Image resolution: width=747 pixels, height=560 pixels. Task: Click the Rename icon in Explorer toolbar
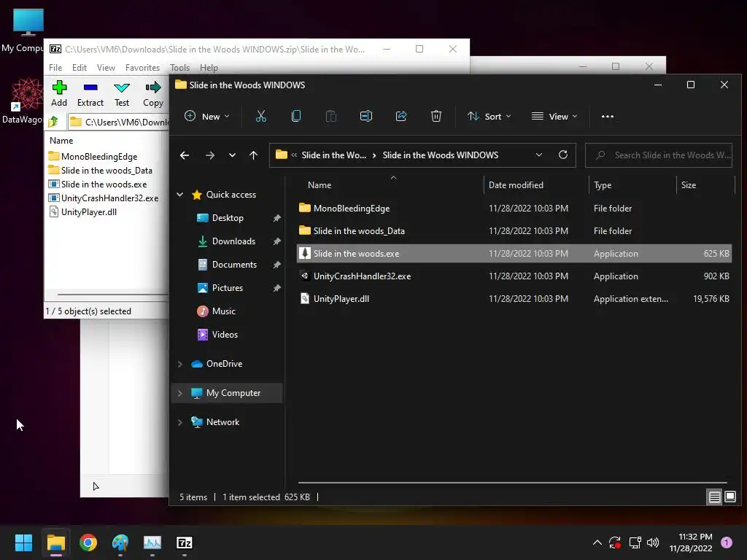point(366,116)
